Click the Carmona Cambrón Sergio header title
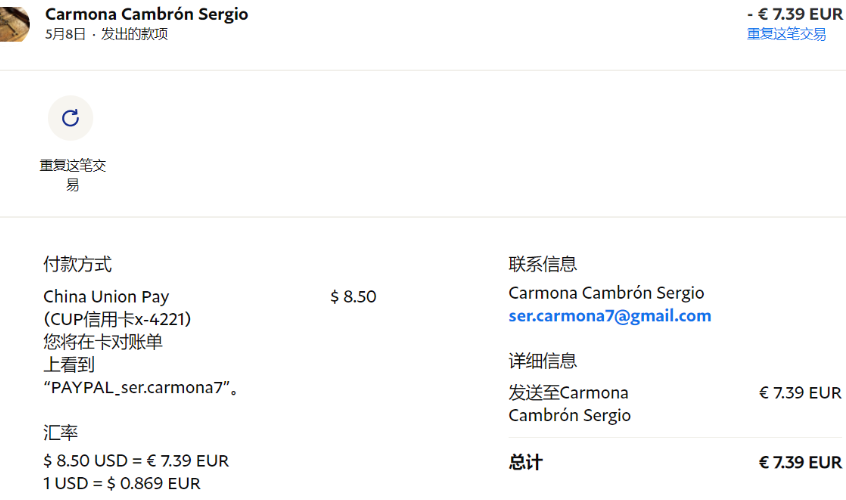Image resolution: width=846 pixels, height=500 pixels. (x=147, y=14)
